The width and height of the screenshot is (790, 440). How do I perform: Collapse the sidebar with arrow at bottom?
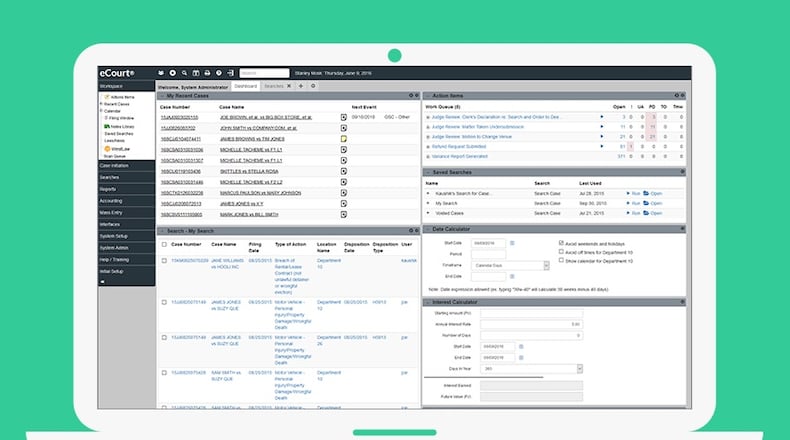tap(102, 282)
